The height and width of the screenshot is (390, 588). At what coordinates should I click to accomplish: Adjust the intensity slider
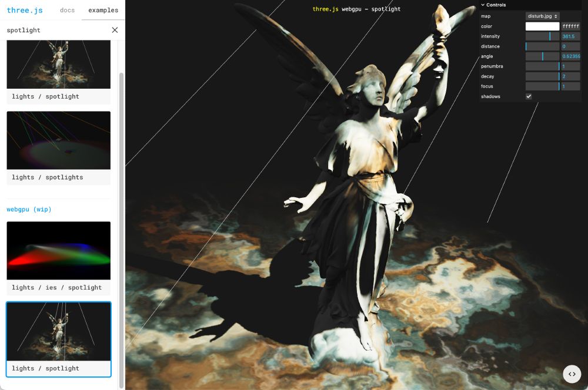coord(542,36)
